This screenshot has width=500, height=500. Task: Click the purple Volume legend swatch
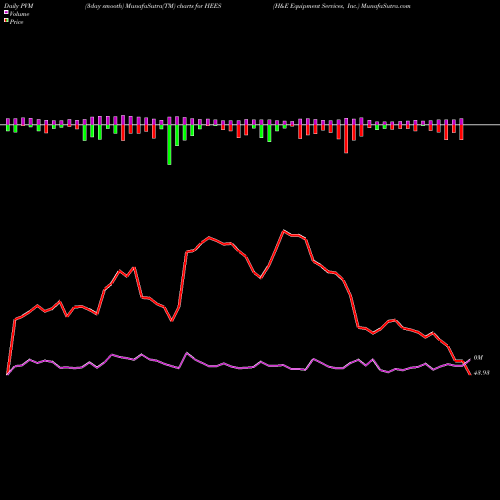point(6,13)
